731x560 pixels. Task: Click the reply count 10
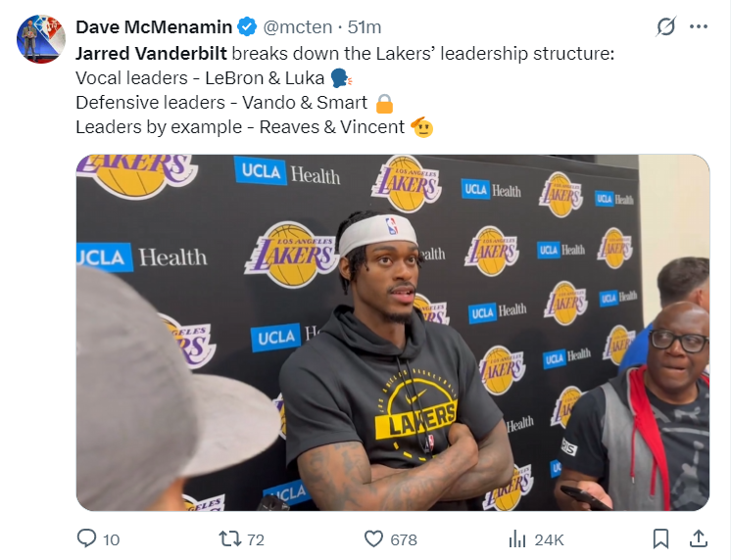point(111,539)
